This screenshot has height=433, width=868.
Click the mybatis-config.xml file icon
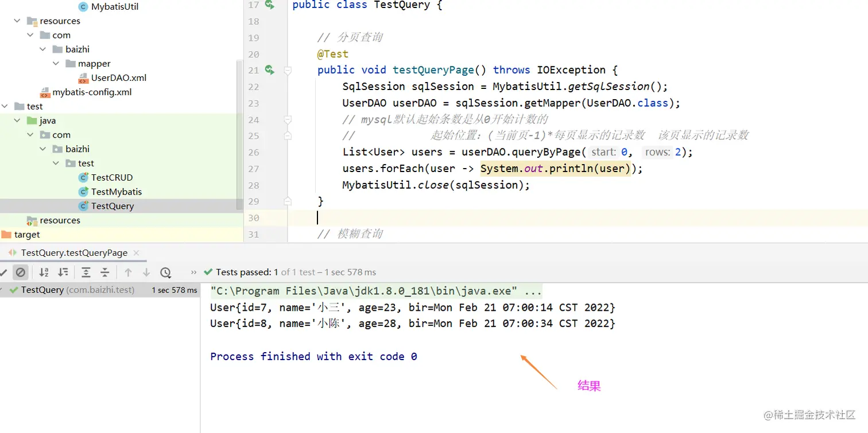(x=45, y=92)
